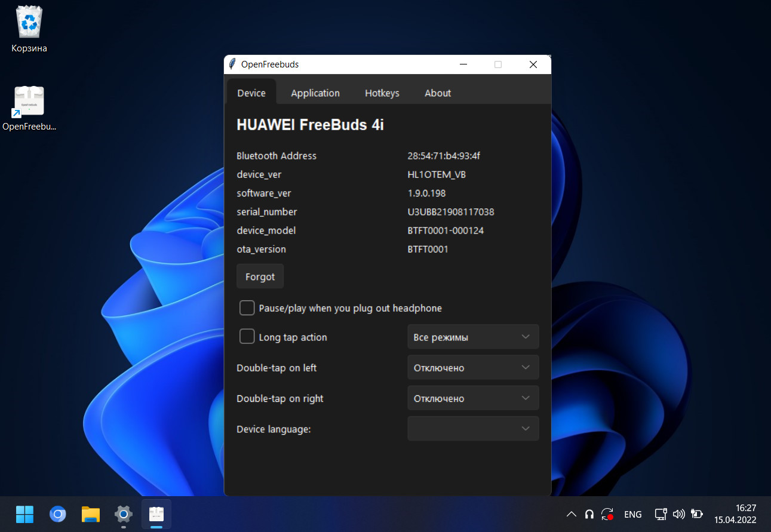Image resolution: width=771 pixels, height=532 pixels.
Task: Open the Recycle Bin desktop icon
Action: click(x=29, y=30)
